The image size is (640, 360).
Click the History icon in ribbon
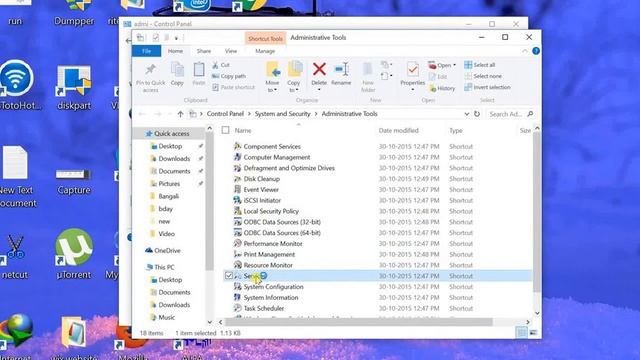(432, 88)
